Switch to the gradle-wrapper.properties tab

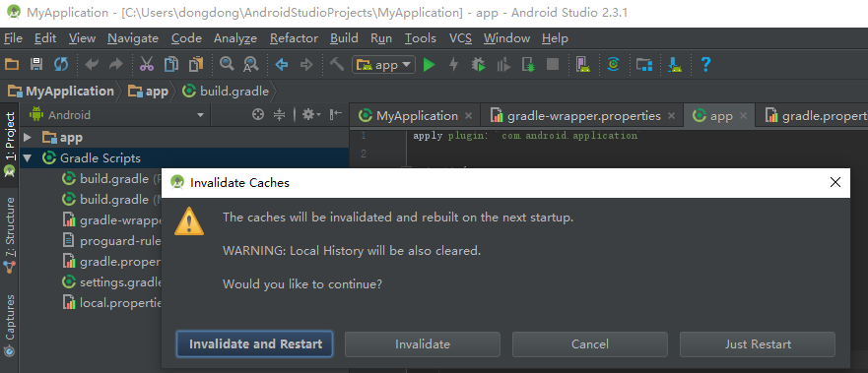(x=583, y=116)
